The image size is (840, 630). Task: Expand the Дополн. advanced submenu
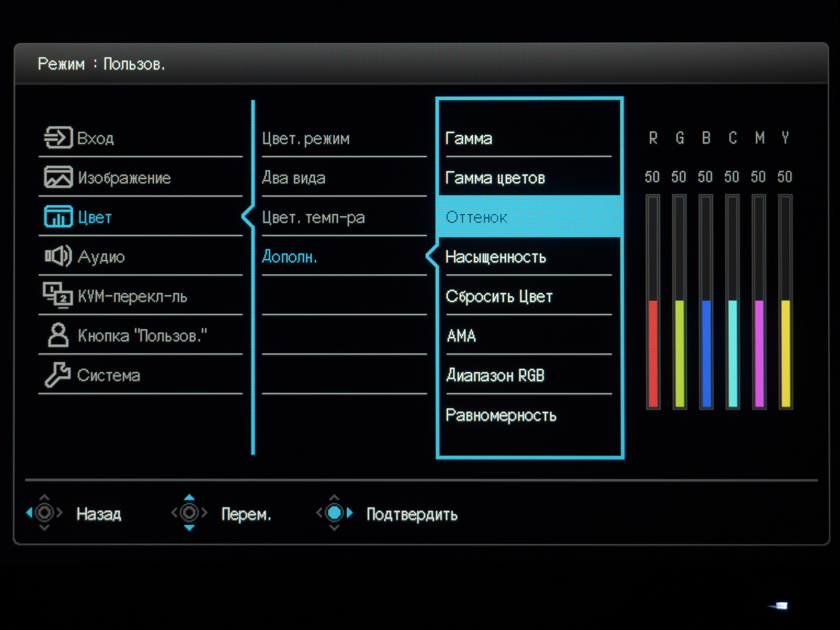(x=289, y=257)
